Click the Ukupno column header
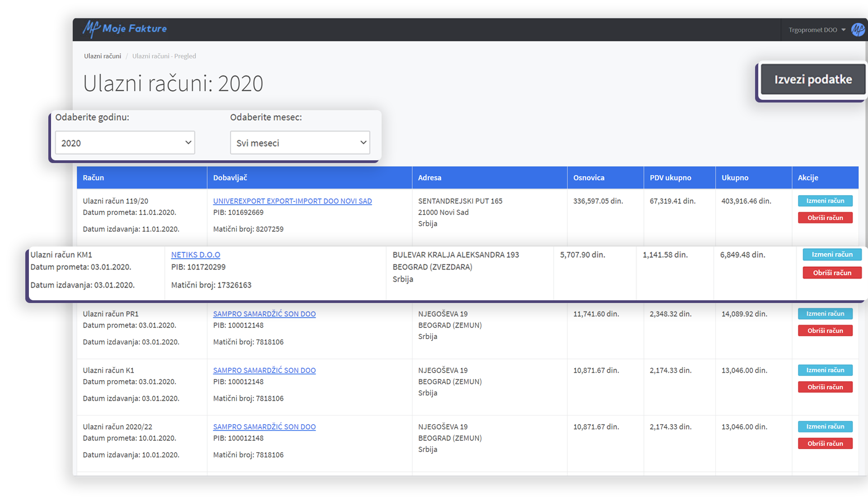The image size is (868, 503). coord(735,177)
